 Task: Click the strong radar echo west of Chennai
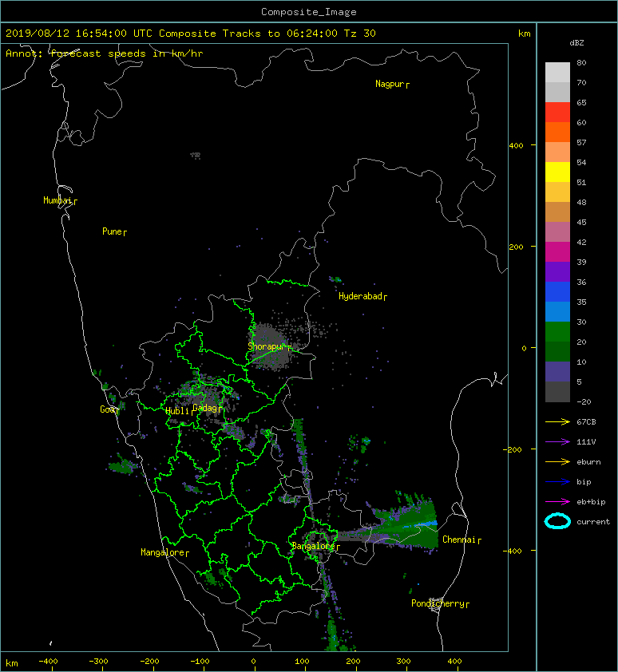(x=403, y=526)
